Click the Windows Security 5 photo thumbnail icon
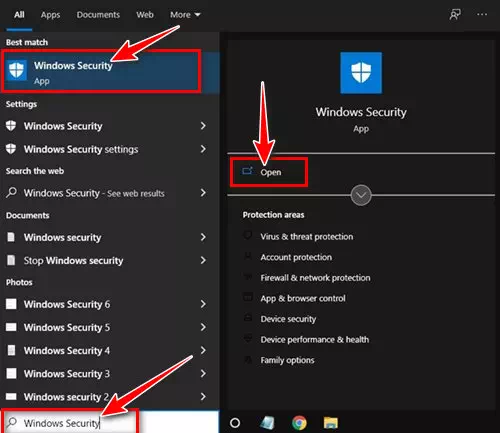500x433 pixels. tap(11, 327)
